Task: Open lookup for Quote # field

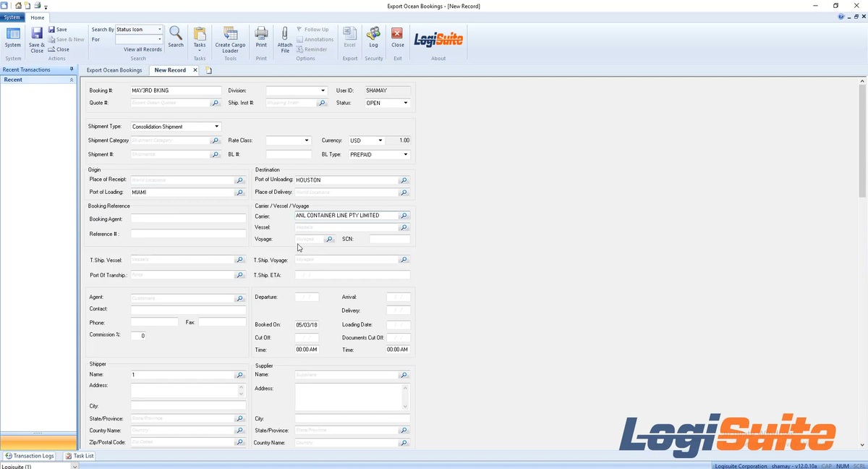Action: point(215,103)
